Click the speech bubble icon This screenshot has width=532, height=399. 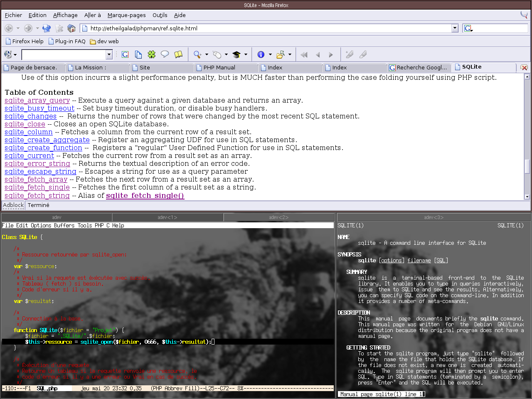click(165, 54)
